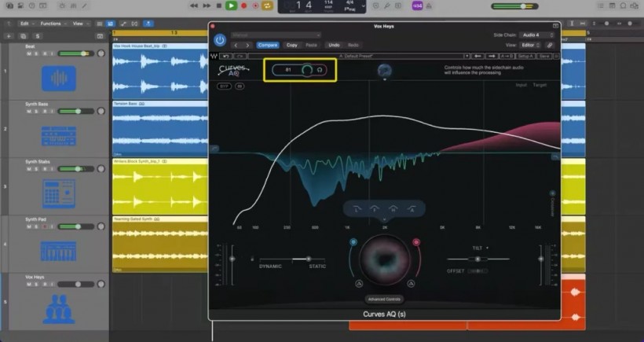This screenshot has height=342, width=644.
Task: Click the Advanced Controls button
Action: 384,300
